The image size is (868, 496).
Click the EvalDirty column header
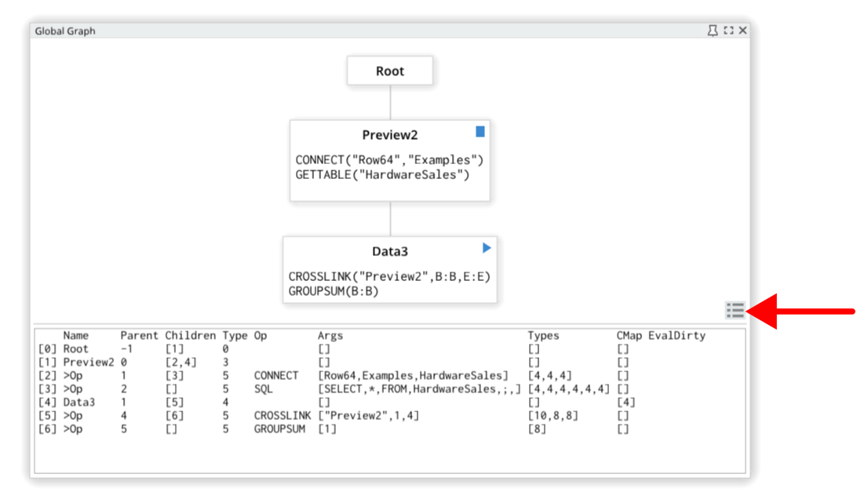point(677,335)
